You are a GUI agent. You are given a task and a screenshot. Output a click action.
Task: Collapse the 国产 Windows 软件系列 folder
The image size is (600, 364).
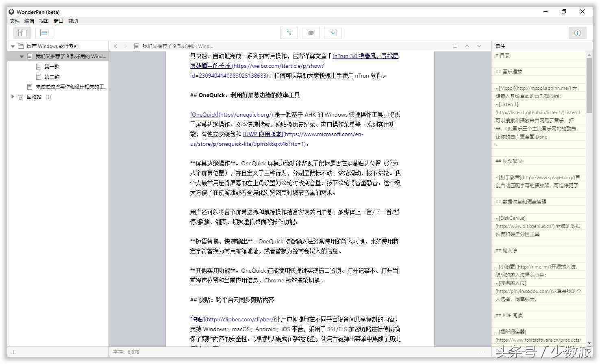(x=13, y=46)
